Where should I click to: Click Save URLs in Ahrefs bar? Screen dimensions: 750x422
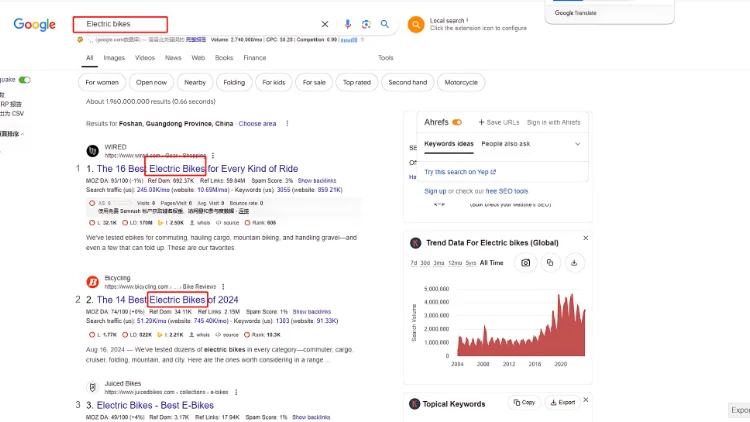(x=498, y=122)
